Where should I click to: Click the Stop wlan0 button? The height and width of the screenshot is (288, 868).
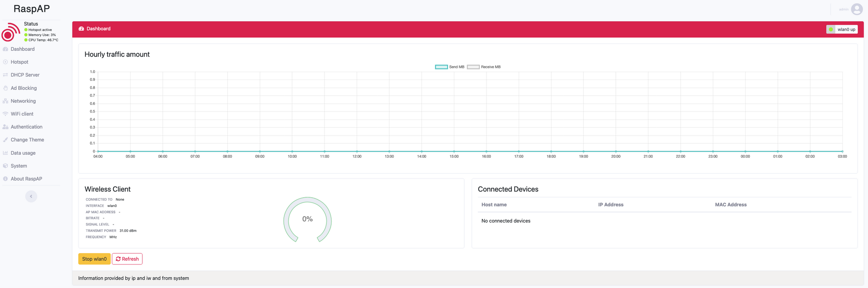[94, 259]
